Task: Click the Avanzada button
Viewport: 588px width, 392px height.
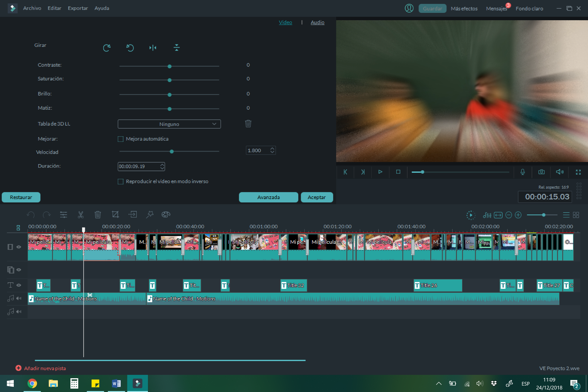Action: coord(268,197)
